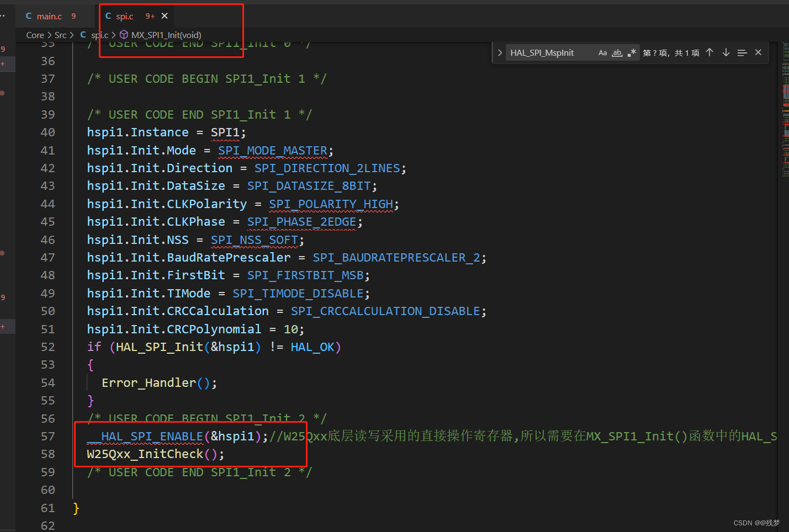Jump using the code minimap
The height and width of the screenshot is (532, 789).
click(x=785, y=110)
